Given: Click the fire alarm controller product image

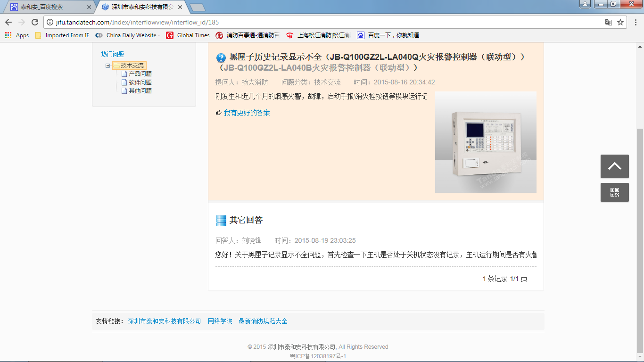Looking at the screenshot, I should (486, 142).
